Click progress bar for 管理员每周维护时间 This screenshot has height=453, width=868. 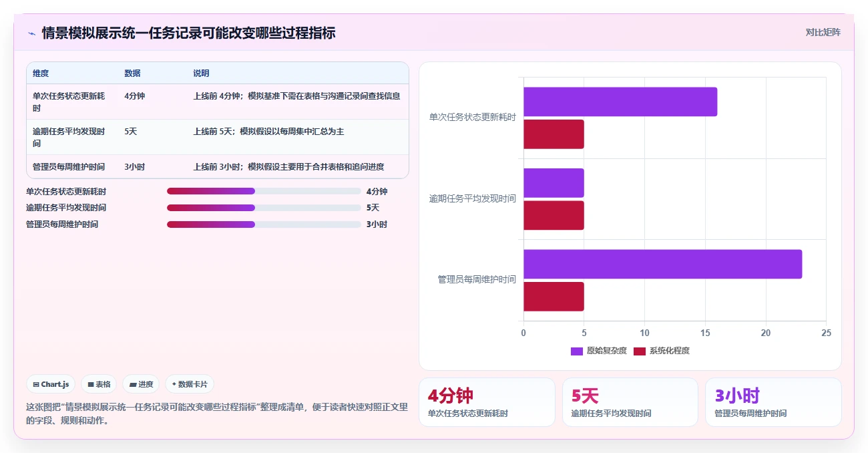(x=264, y=224)
